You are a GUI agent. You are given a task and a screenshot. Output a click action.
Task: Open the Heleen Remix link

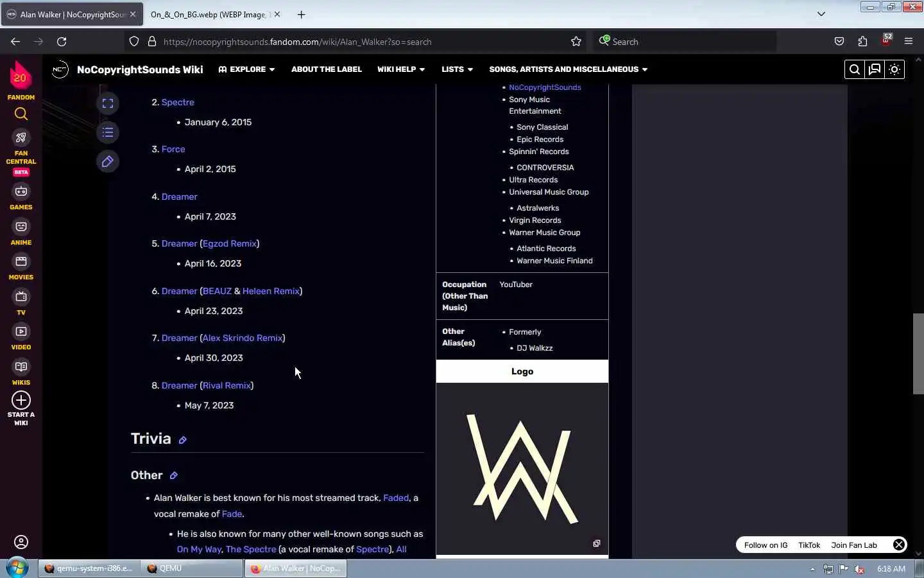271,291
